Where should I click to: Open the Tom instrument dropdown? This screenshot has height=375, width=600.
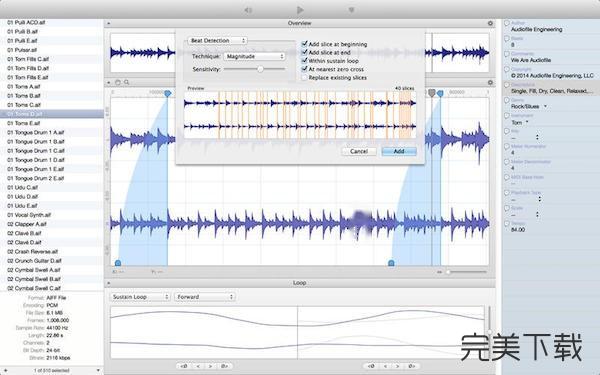520,122
